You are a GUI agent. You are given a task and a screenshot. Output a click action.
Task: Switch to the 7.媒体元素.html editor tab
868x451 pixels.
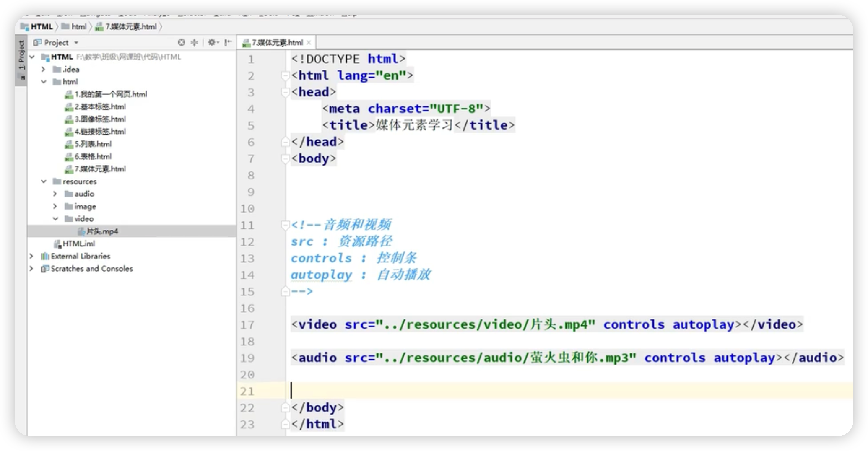coord(277,42)
